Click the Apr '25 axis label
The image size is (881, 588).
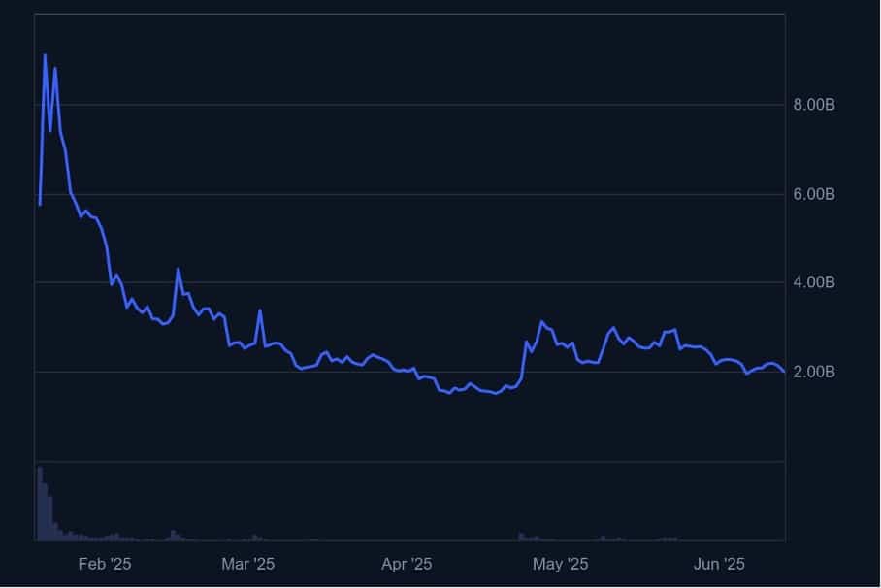pos(407,564)
